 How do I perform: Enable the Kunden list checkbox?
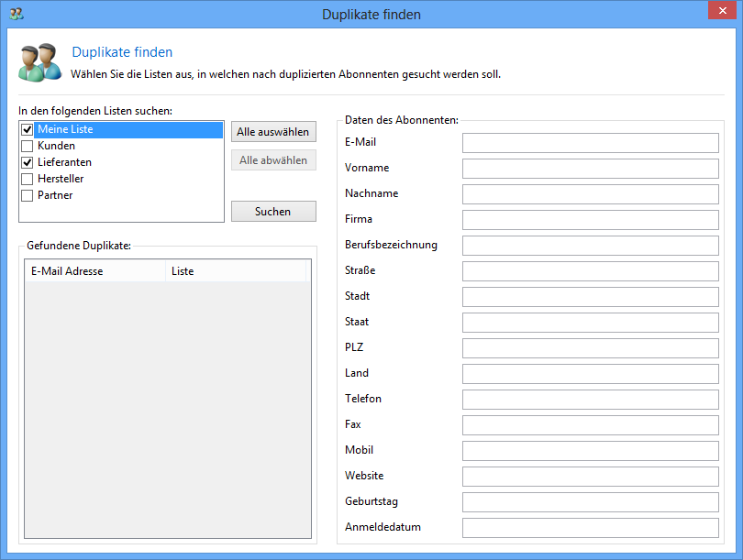pos(28,147)
